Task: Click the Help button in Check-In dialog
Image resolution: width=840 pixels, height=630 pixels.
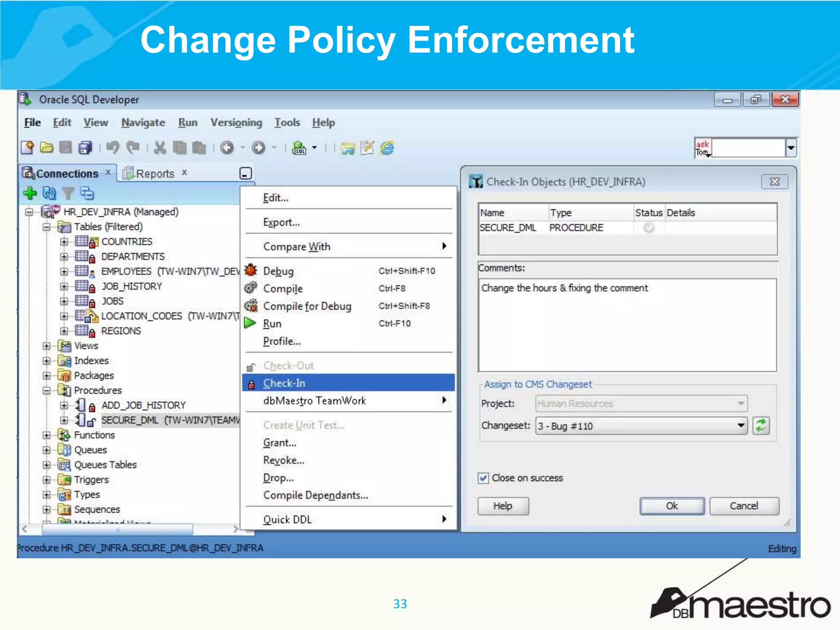Action: pyautogui.click(x=503, y=506)
